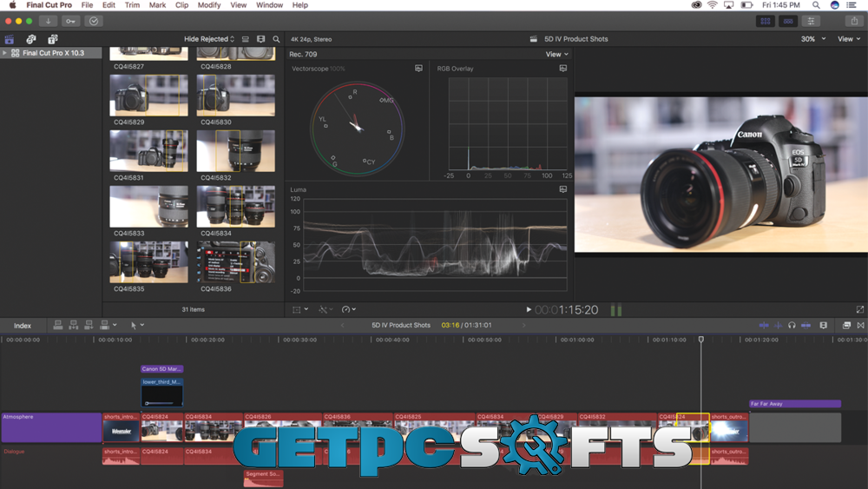Click the timeline playhead handle
The image size is (868, 489).
(700, 339)
